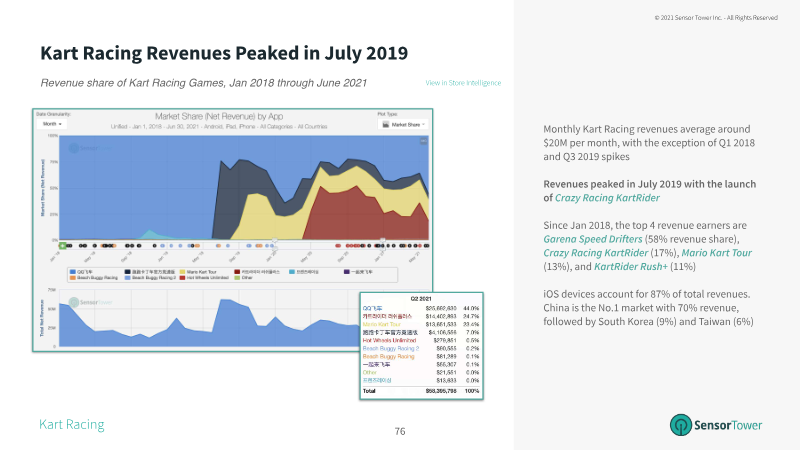Image resolution: width=800 pixels, height=450 pixels.
Task: Open the View in Store Intelligence link
Action: point(463,83)
